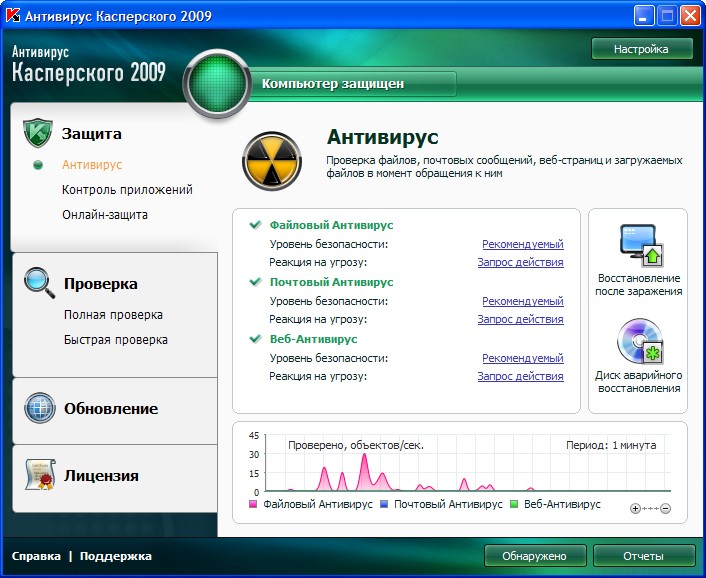Open the Восстановление после заражения monitor icon
Image resolution: width=706 pixels, height=578 pixels.
coord(641,246)
